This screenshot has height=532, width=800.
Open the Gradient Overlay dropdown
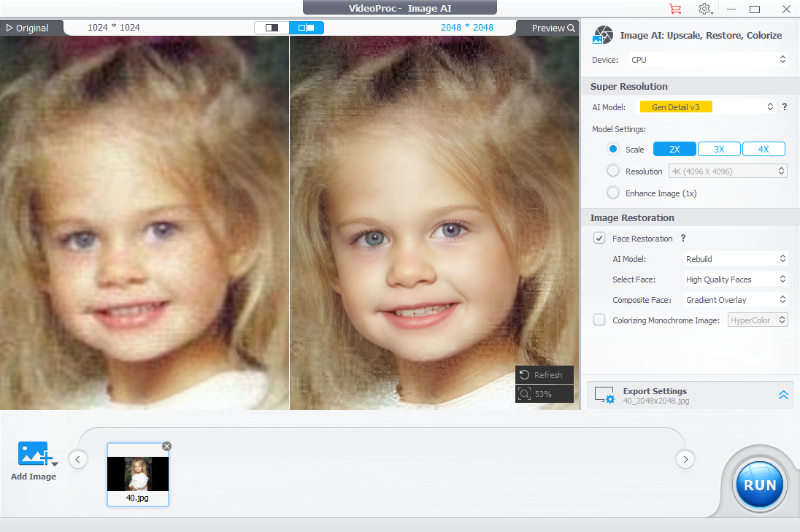point(736,299)
